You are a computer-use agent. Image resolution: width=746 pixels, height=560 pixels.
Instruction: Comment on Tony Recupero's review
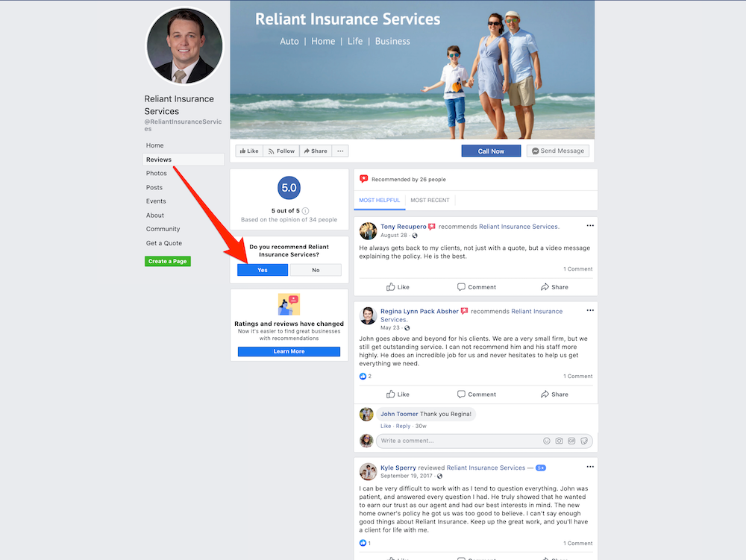click(477, 287)
